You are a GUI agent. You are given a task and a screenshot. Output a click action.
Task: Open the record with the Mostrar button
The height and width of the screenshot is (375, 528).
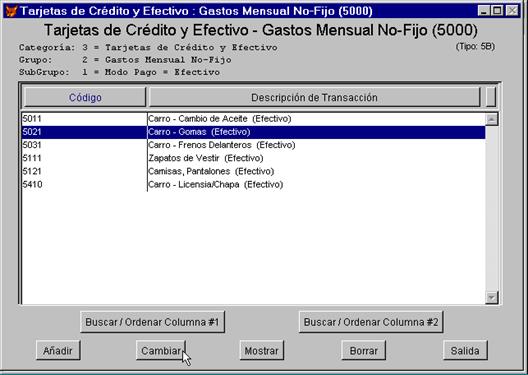(262, 350)
